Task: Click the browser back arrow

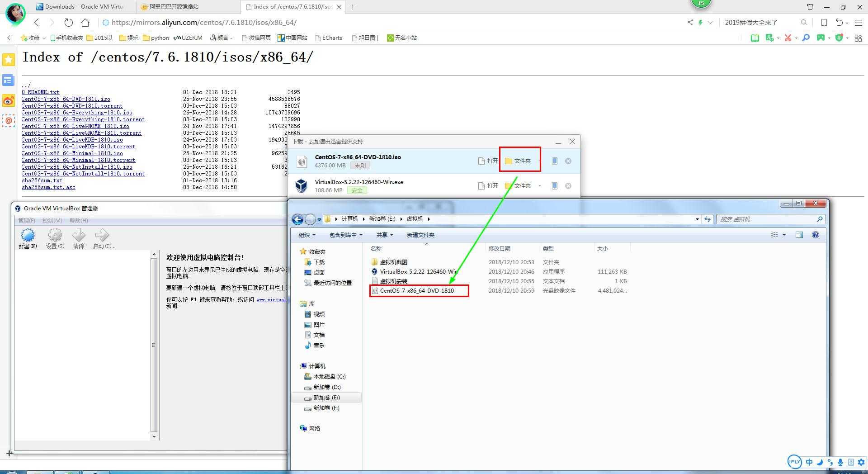Action: pyautogui.click(x=37, y=22)
